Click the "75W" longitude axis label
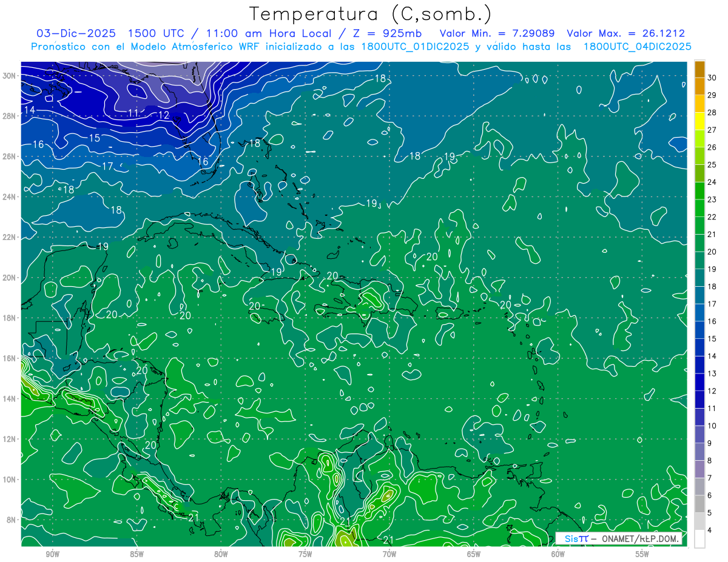The image size is (728, 562). [305, 555]
